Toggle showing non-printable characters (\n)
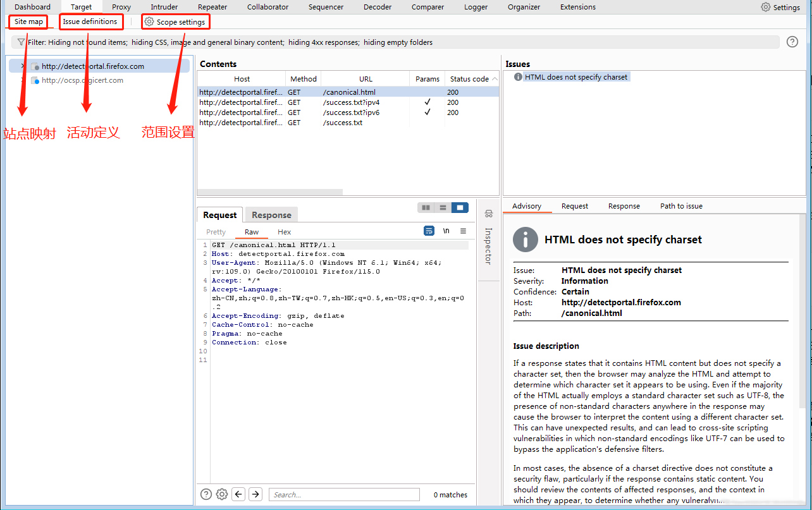Screen dimensions: 812x510 point(446,231)
